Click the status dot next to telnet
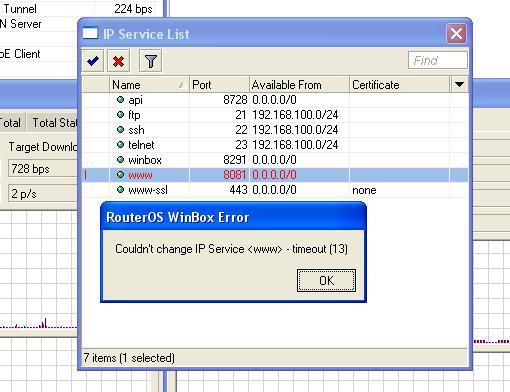 [x=120, y=144]
